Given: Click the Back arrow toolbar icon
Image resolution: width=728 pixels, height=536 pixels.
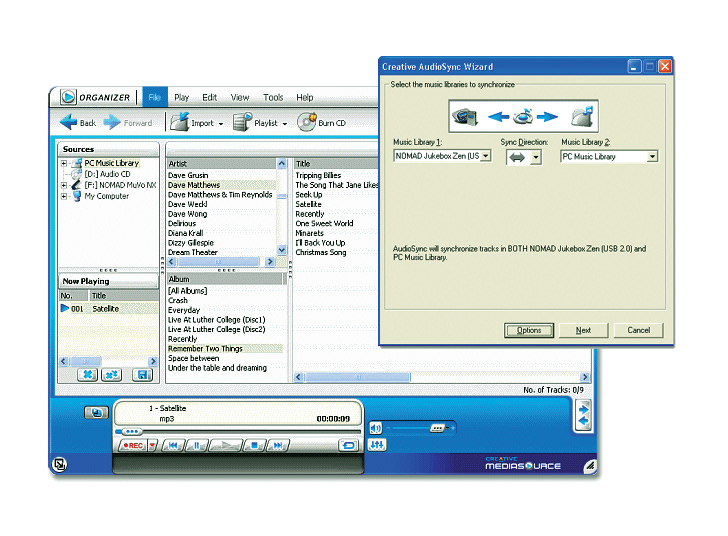Looking at the screenshot, I should pos(68,122).
